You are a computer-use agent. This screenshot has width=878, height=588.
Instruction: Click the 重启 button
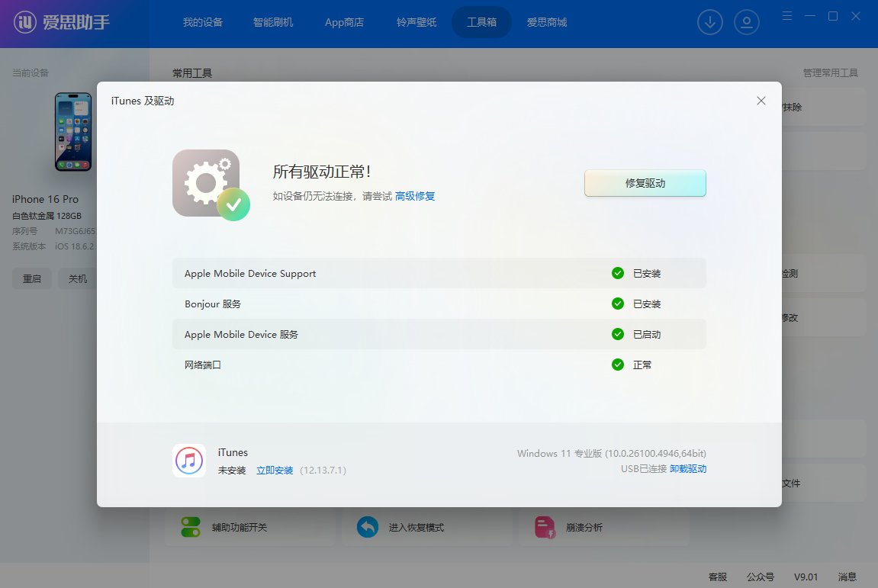pos(32,279)
